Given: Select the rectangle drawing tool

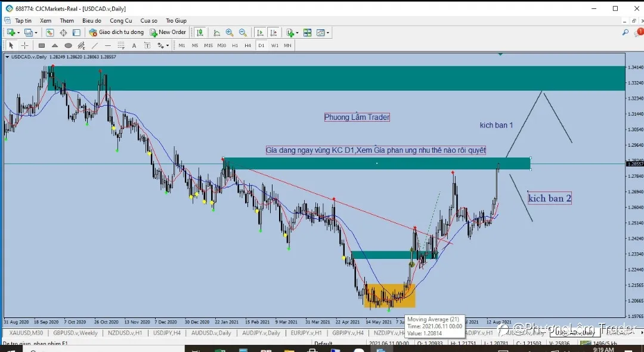Looking at the screenshot, I should tap(42, 45).
